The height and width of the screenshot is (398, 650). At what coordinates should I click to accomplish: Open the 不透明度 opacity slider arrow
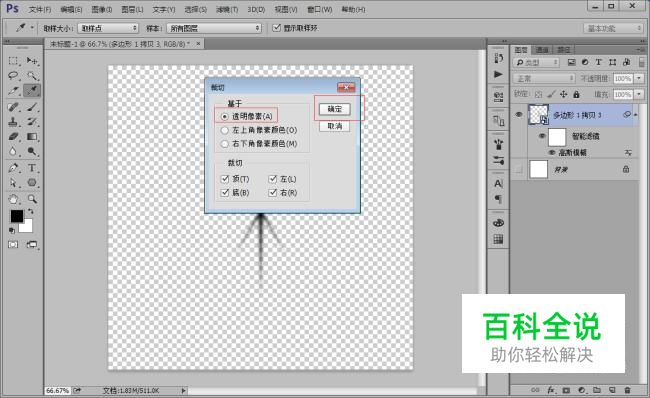[x=639, y=78]
